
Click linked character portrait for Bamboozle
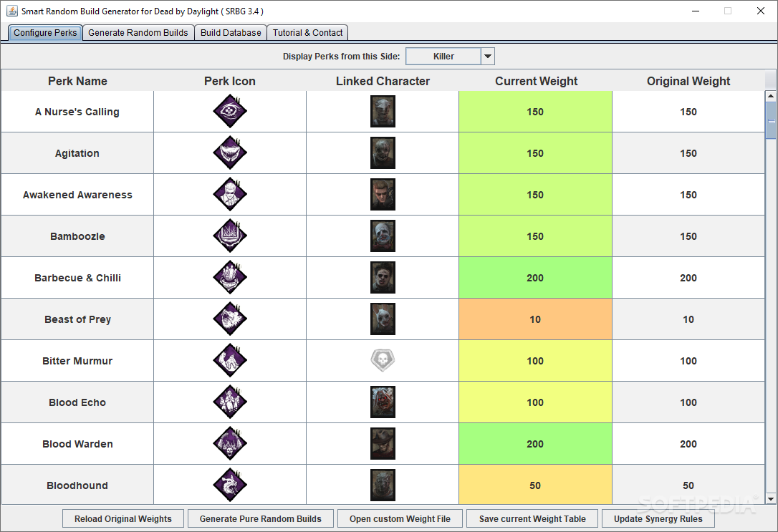383,236
